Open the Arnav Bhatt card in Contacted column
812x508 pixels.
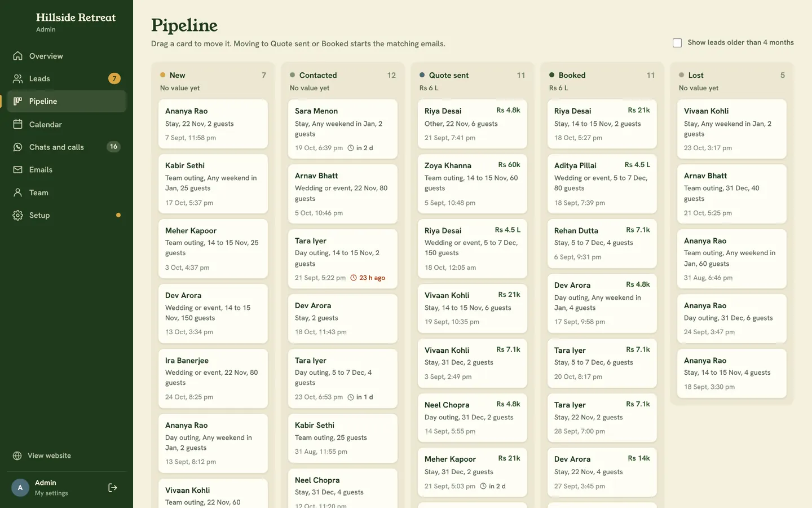(343, 194)
